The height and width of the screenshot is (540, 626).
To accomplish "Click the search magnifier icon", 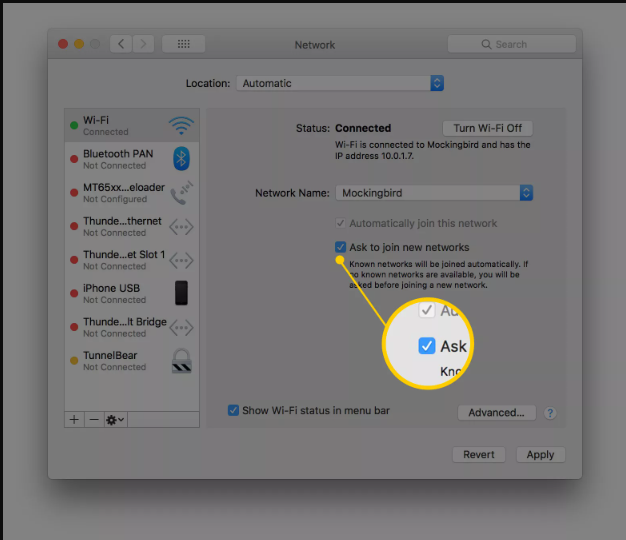I will pyautogui.click(x=486, y=44).
